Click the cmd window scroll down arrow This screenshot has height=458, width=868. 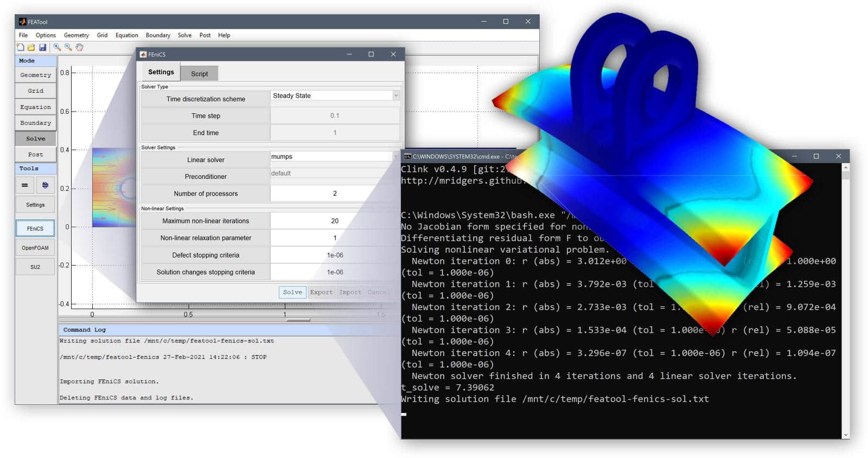(846, 435)
